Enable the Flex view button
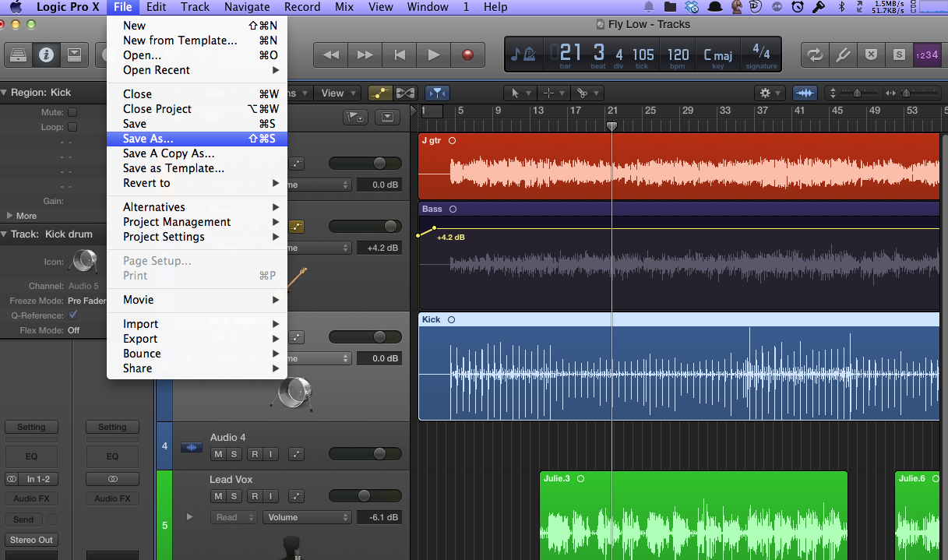948x560 pixels. tap(405, 93)
